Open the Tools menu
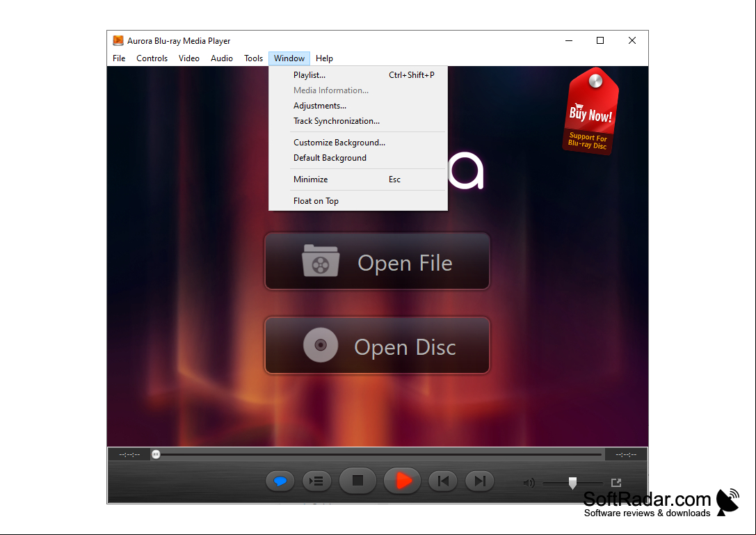Image resolution: width=756 pixels, height=535 pixels. coord(254,58)
